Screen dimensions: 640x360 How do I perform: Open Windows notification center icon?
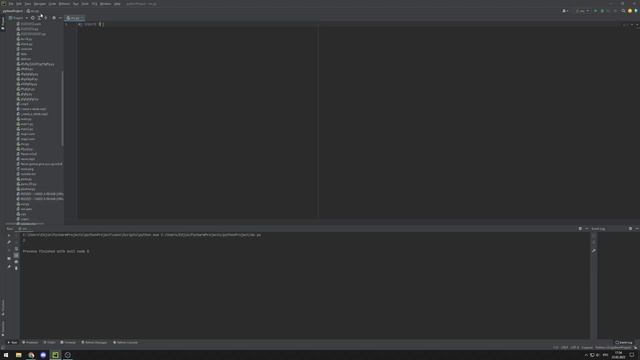point(632,355)
